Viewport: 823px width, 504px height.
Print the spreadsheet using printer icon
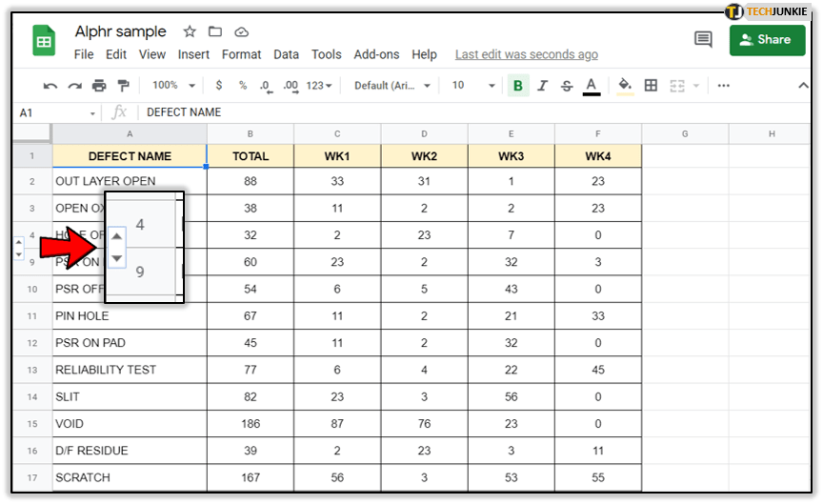tap(99, 86)
